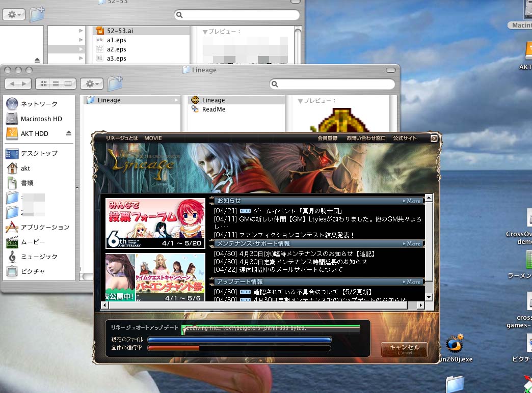Toggle toolbar pill button in Lineage window
The width and height of the screenshot is (532, 393).
click(390, 70)
